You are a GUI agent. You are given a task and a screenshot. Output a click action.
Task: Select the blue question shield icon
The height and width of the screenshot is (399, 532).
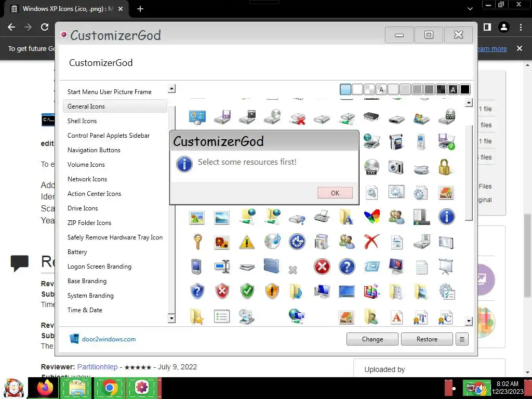click(x=197, y=291)
